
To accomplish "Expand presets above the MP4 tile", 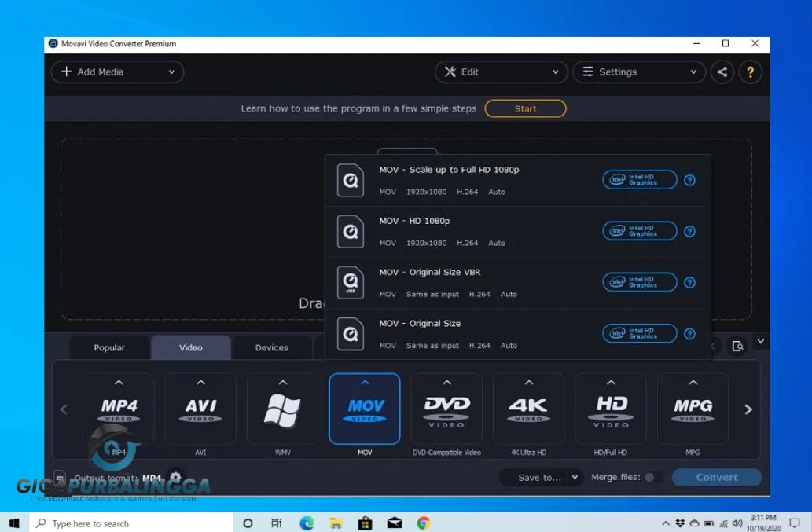I will 119,383.
